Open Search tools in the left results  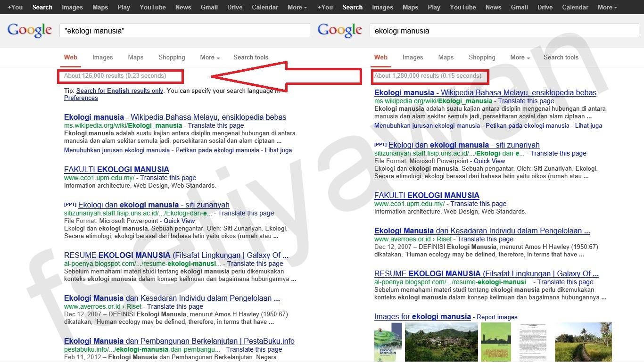tap(251, 57)
